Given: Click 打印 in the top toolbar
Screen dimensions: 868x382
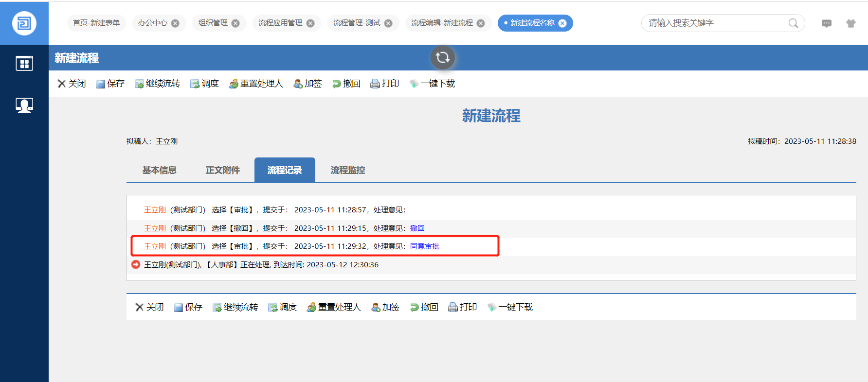Looking at the screenshot, I should tap(385, 84).
